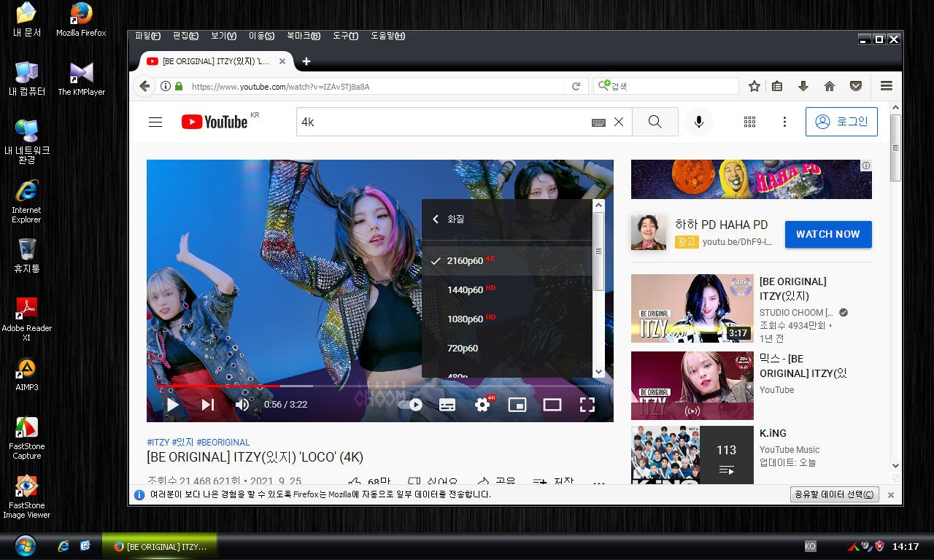Click Firefox back navigation button
Image resolution: width=934 pixels, height=560 pixels.
(x=144, y=86)
